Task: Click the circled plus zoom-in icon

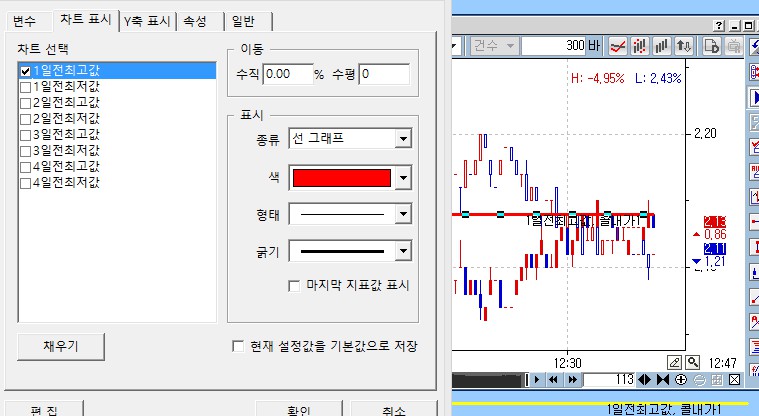Action: 681,380
